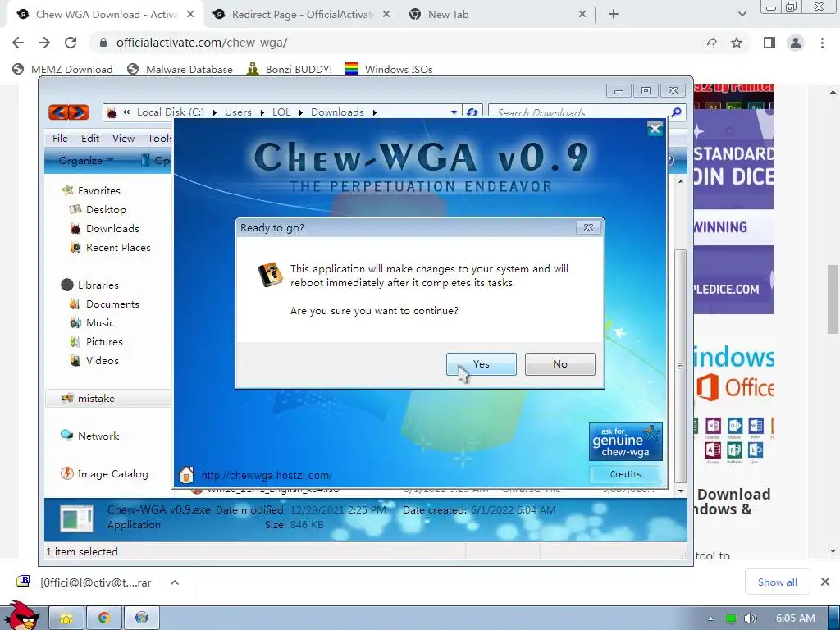Click the Search Downloads field
Image resolution: width=840 pixels, height=630 pixels.
(578, 112)
